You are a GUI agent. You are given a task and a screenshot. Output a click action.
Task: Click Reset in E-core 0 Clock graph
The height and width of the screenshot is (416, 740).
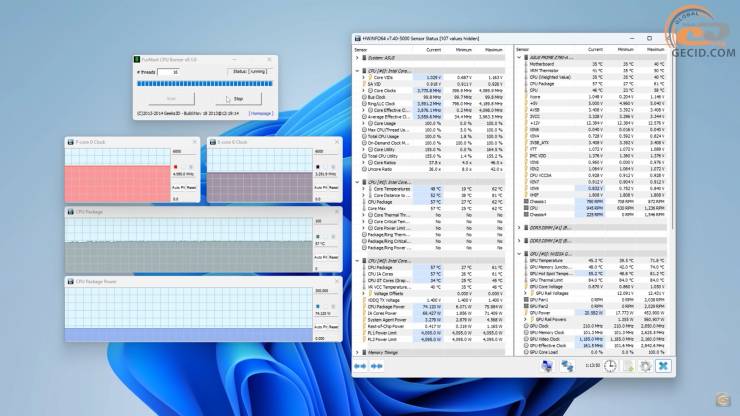tap(334, 187)
